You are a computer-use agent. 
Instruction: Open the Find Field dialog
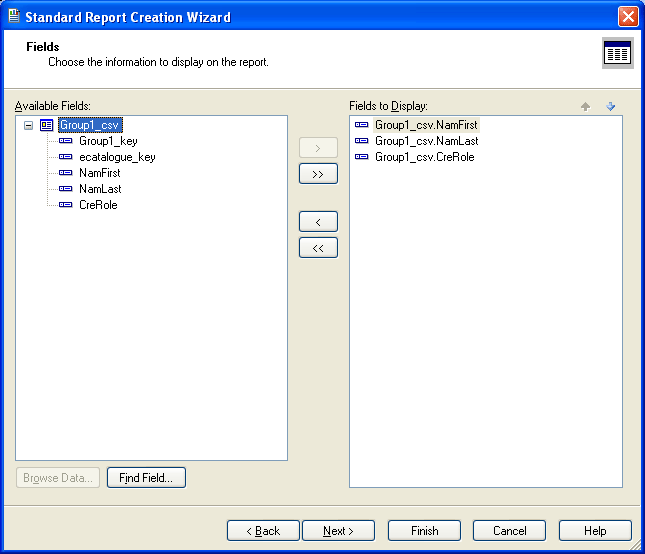click(x=146, y=478)
